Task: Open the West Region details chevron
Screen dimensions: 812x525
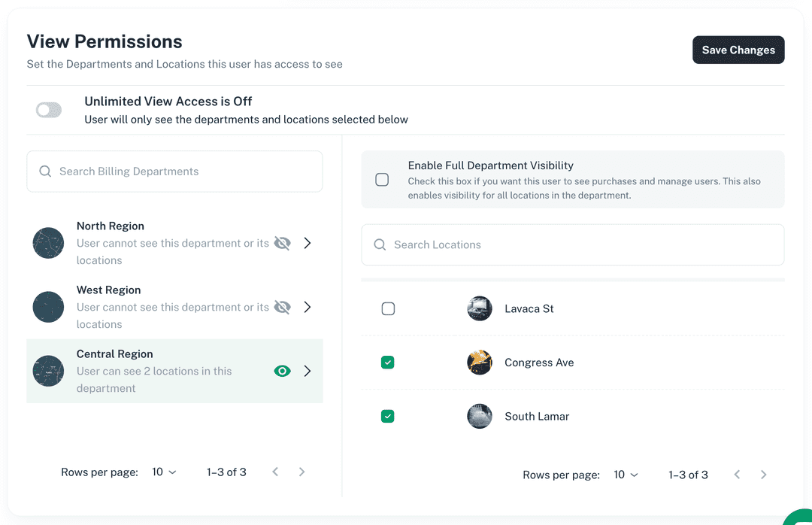Action: [x=307, y=306]
